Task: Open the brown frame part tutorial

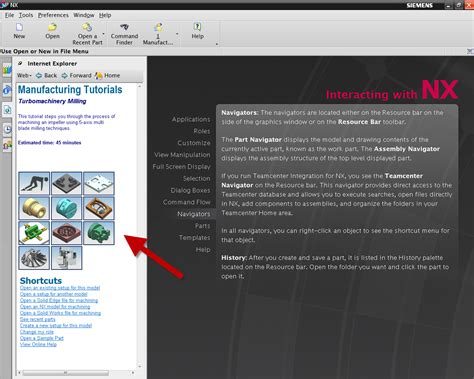Action: point(99,208)
